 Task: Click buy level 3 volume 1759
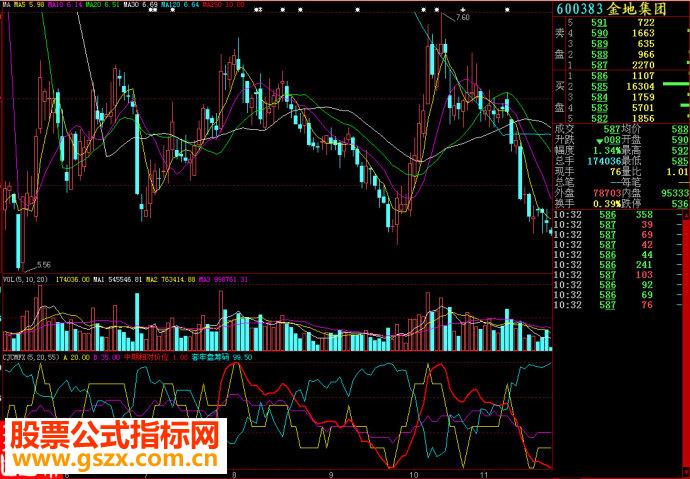click(644, 97)
